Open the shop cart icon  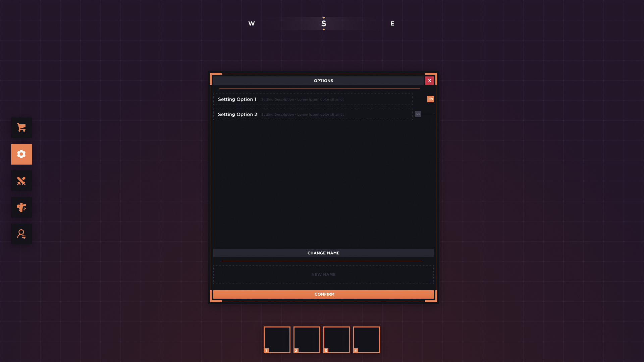click(x=21, y=128)
